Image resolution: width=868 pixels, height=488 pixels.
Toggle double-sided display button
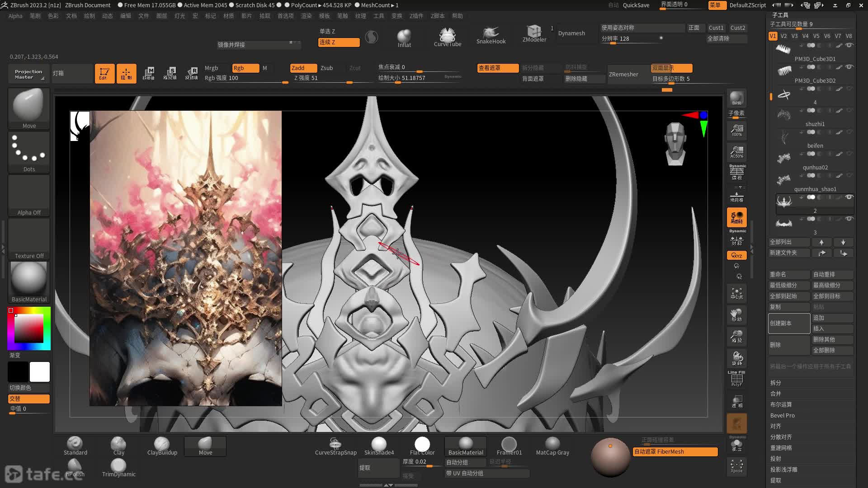(x=671, y=68)
